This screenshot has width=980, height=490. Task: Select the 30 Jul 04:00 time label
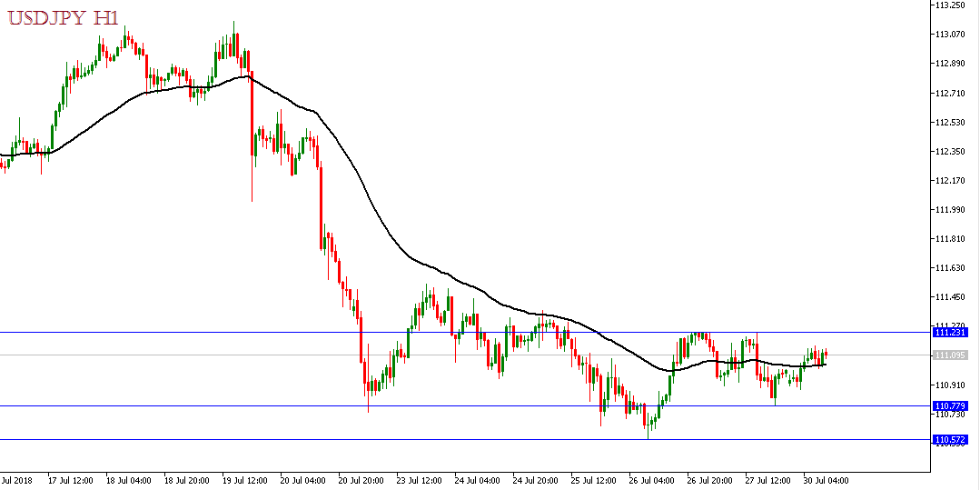click(x=827, y=479)
